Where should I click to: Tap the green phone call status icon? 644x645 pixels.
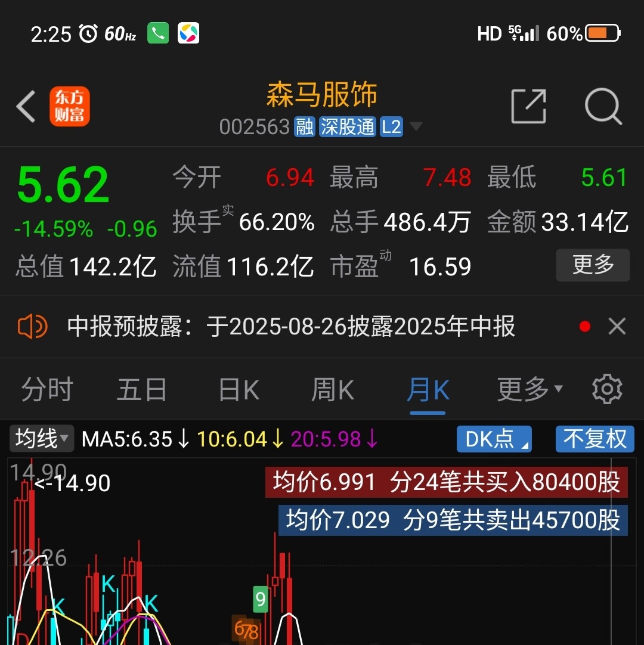(x=158, y=33)
